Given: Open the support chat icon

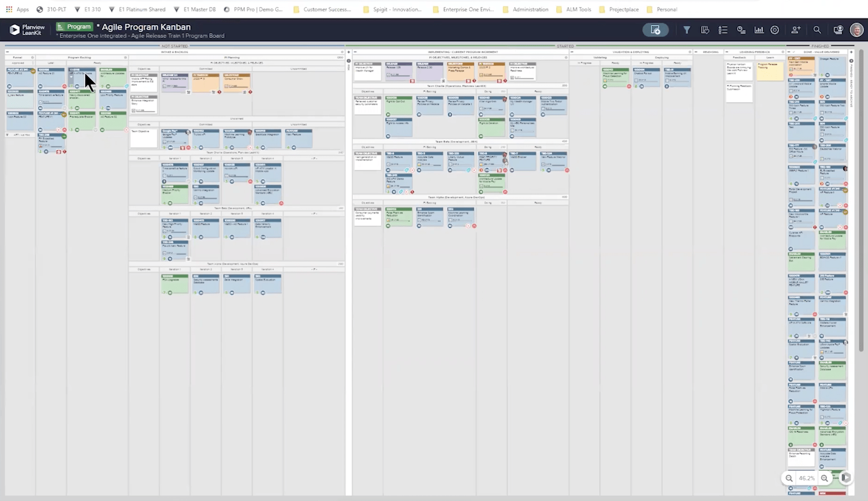Looking at the screenshot, I should (x=838, y=30).
